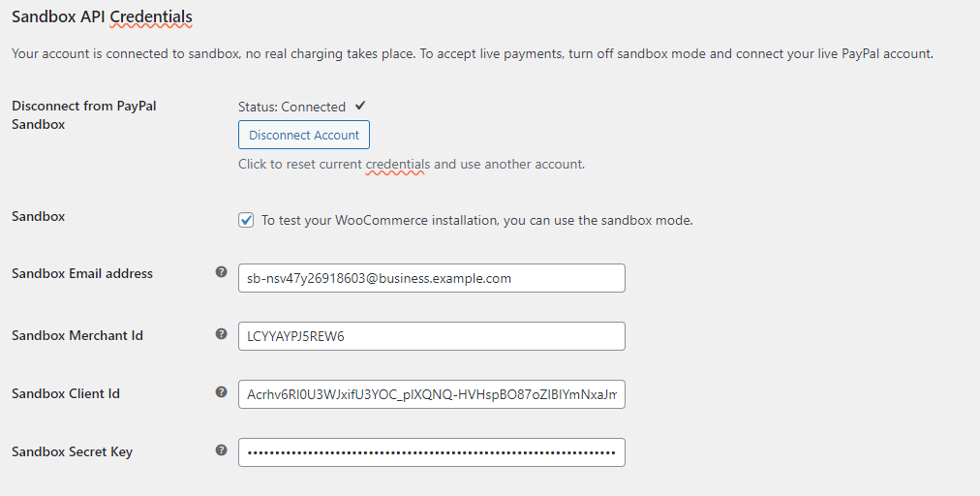Focus the Sandbox Email address field
Screen dimensions: 980x496
click(431, 278)
